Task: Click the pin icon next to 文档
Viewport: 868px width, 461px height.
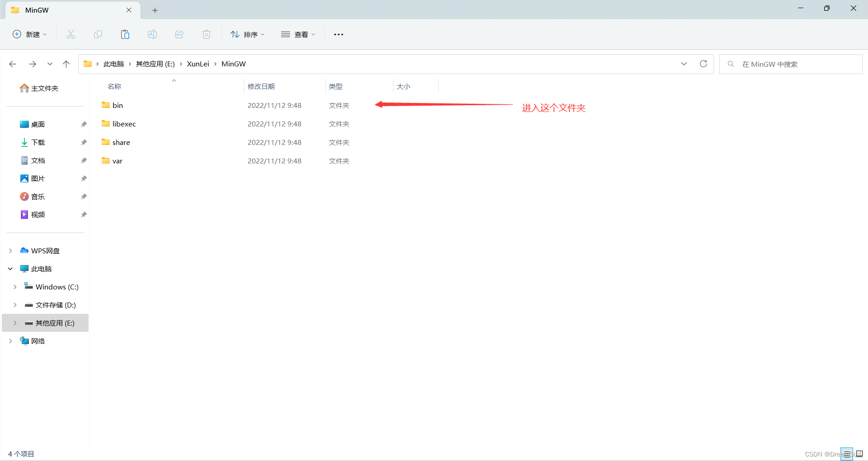Action: [x=84, y=160]
